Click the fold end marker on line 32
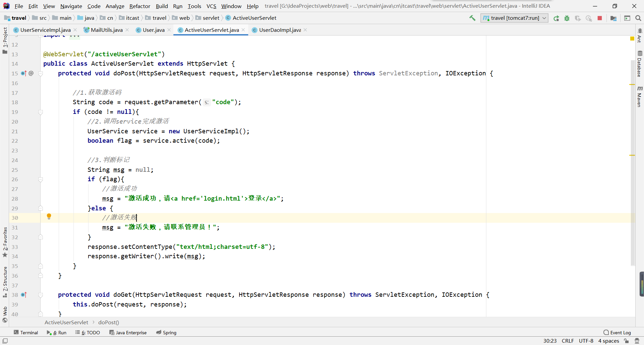This screenshot has height=345, width=644. [x=41, y=237]
